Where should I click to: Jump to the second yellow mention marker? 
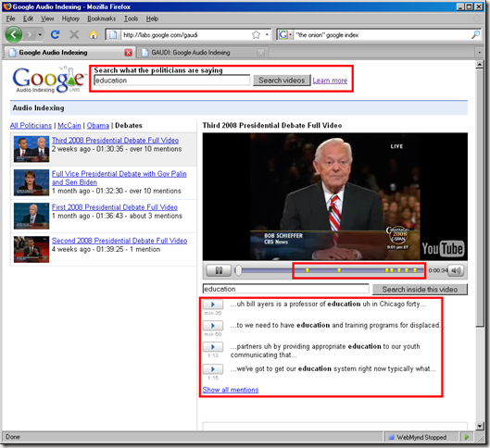(339, 270)
